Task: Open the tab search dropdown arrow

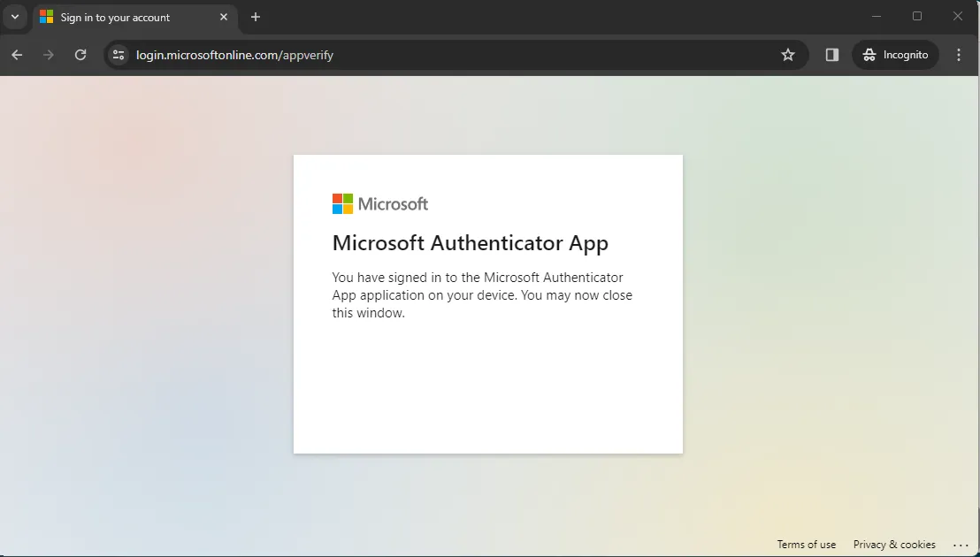Action: pyautogui.click(x=14, y=16)
